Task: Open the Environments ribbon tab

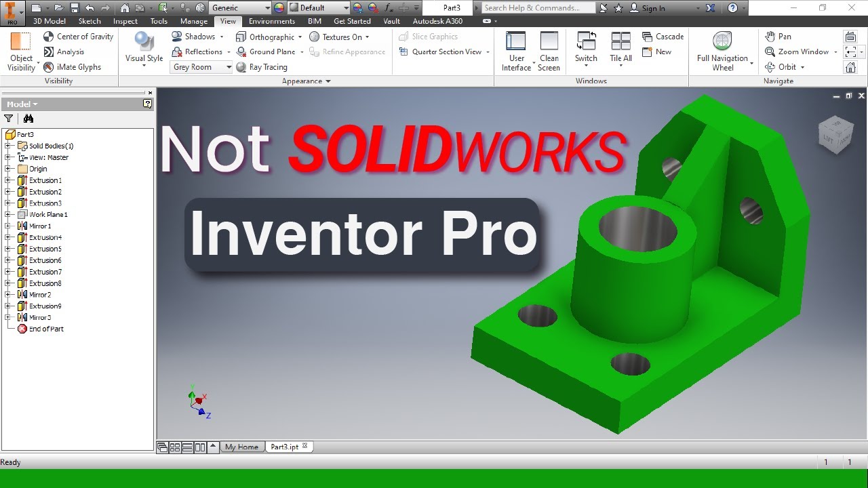Action: (x=272, y=21)
